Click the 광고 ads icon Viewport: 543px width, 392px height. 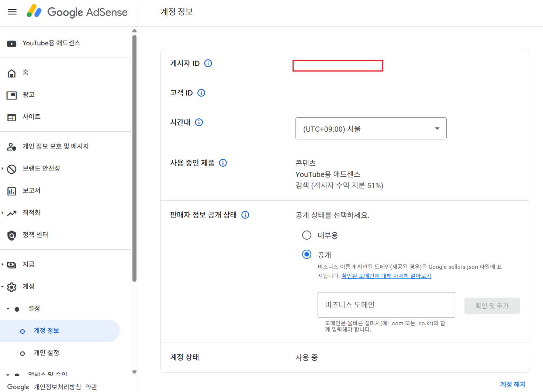click(x=11, y=95)
